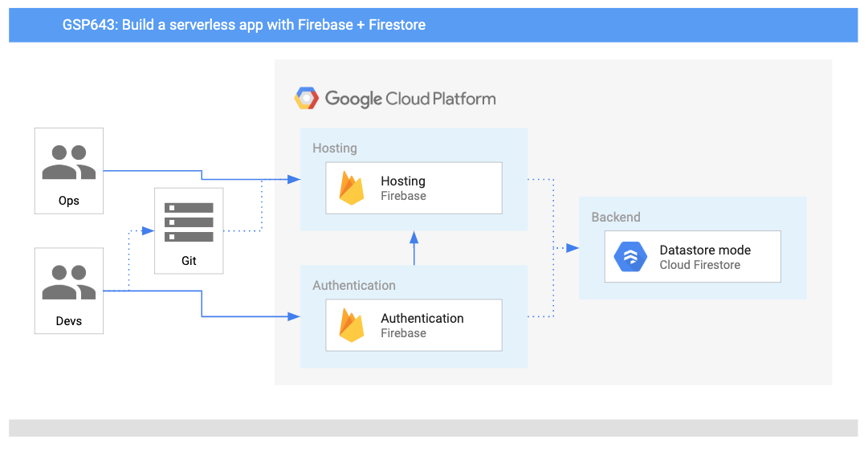868x452 pixels.
Task: Select the Cloud Firestore hexagon icon
Action: pos(630,257)
